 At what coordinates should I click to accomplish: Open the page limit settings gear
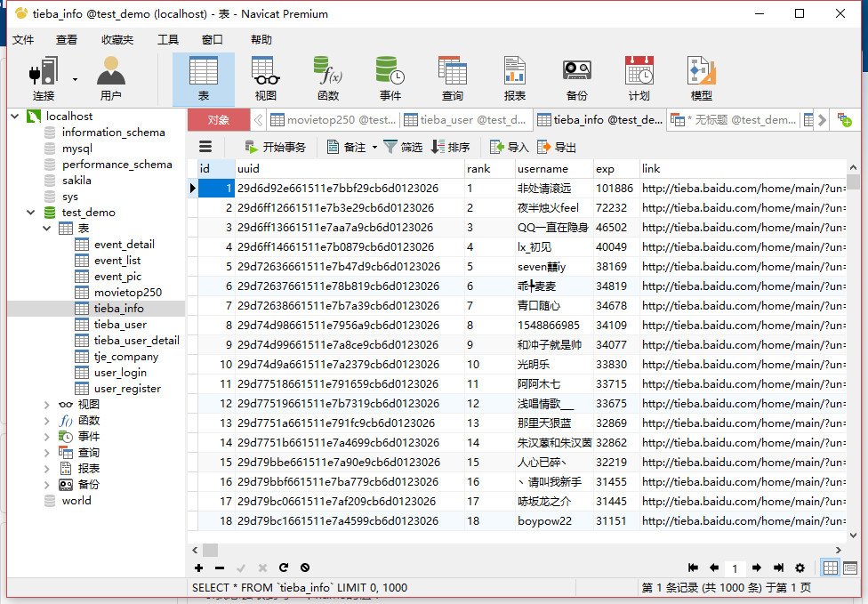pyautogui.click(x=800, y=568)
